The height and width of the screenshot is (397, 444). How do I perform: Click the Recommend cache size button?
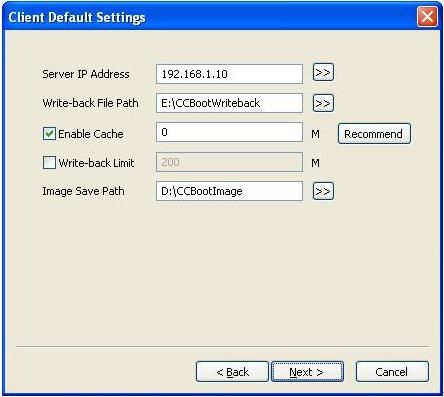(x=374, y=134)
